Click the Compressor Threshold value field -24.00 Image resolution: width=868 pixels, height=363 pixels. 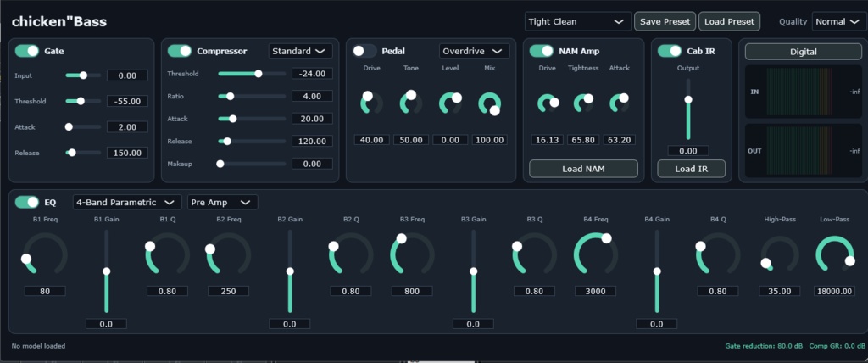[312, 74]
